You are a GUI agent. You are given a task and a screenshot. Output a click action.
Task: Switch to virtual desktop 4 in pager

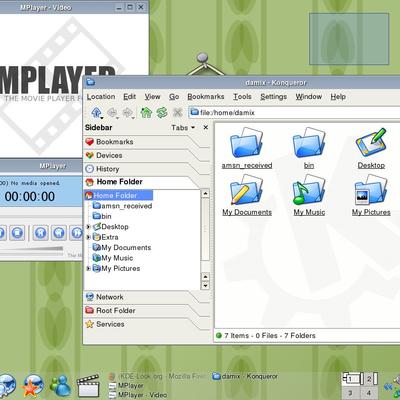tap(369, 392)
